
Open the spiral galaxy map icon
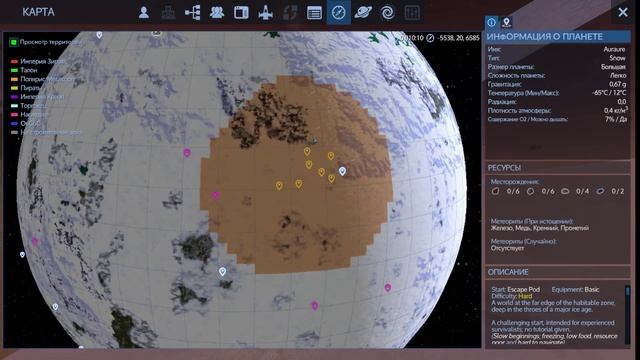tap(387, 13)
